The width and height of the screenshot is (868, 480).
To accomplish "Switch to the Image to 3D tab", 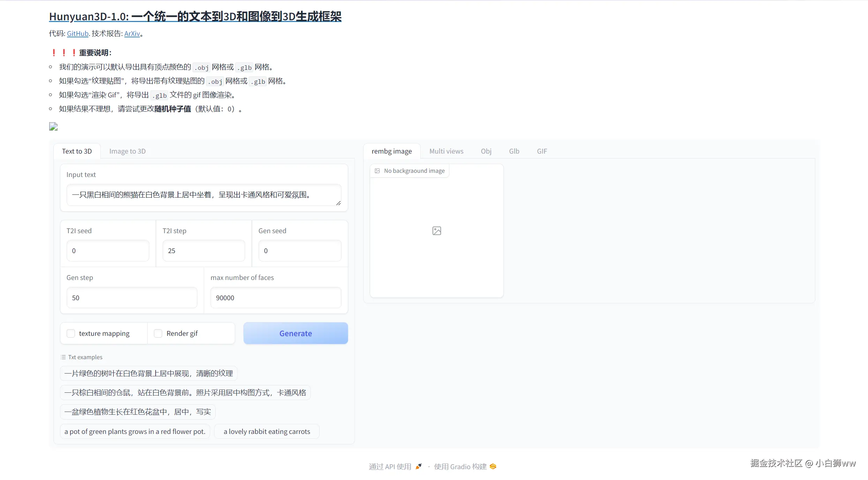I will coord(127,151).
